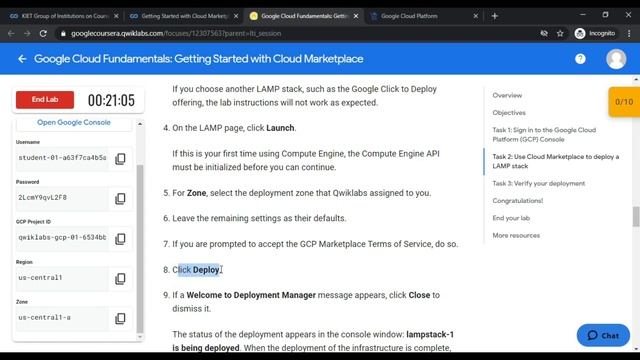The height and width of the screenshot is (360, 640).
Task: Click 'Welcome to Deployment Manager' text
Action: click(x=251, y=295)
